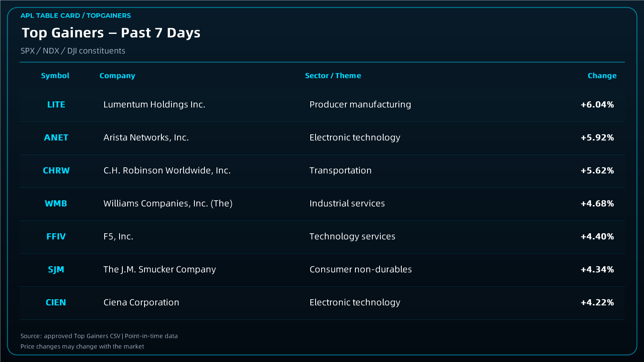Click the +4.68% change value
Screen dimensions: 644x362
[597, 204]
